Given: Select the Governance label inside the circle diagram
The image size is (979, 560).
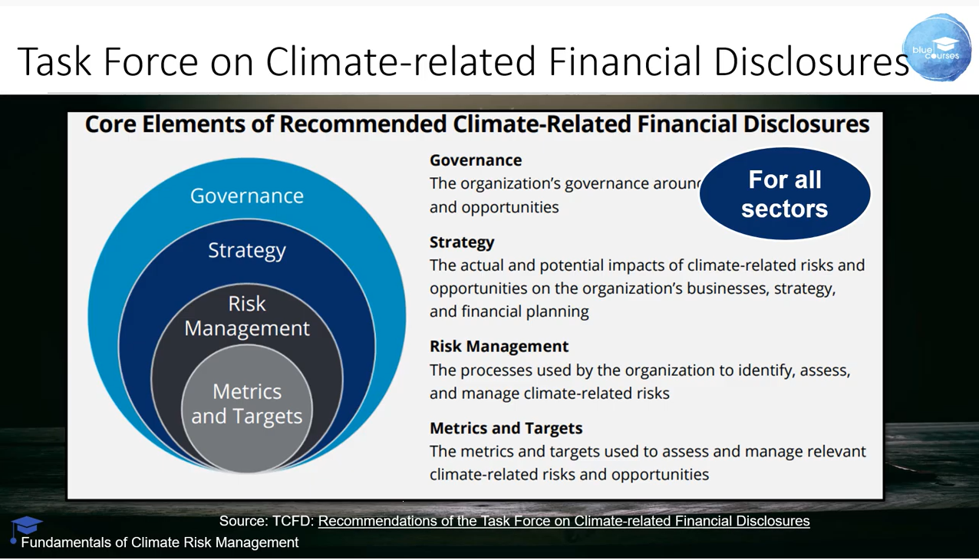Looking at the screenshot, I should (x=247, y=196).
